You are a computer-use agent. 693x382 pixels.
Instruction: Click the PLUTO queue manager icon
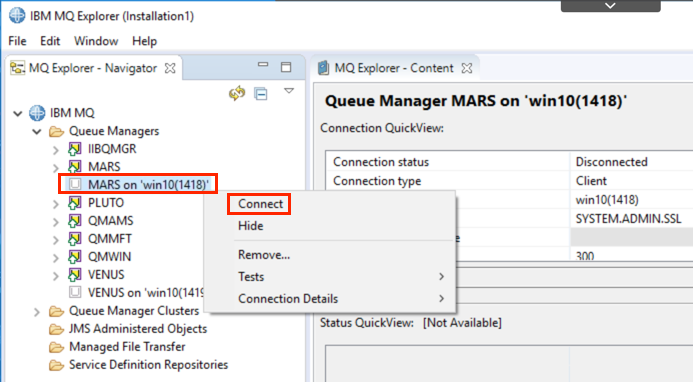pyautogui.click(x=75, y=202)
